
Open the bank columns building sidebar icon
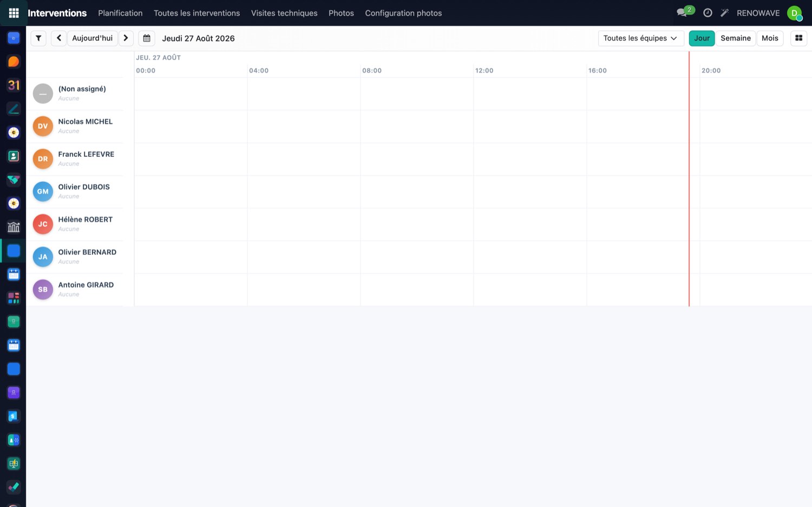click(14, 227)
